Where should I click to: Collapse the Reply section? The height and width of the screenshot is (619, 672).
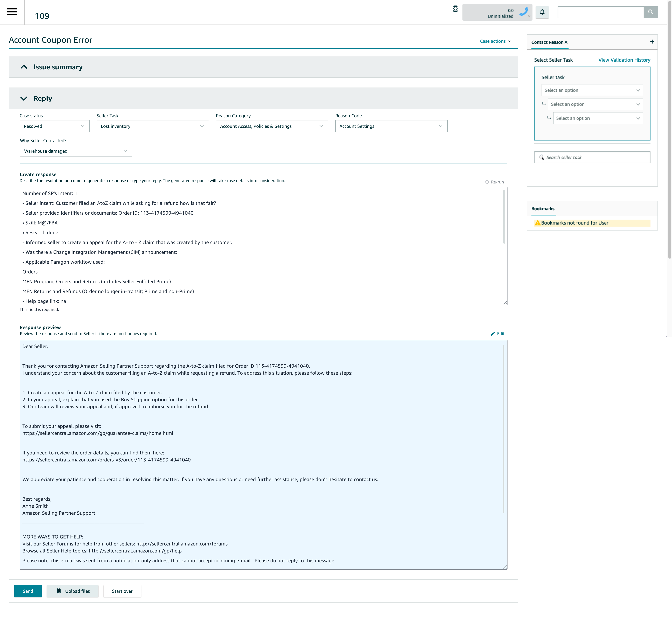[x=24, y=98]
